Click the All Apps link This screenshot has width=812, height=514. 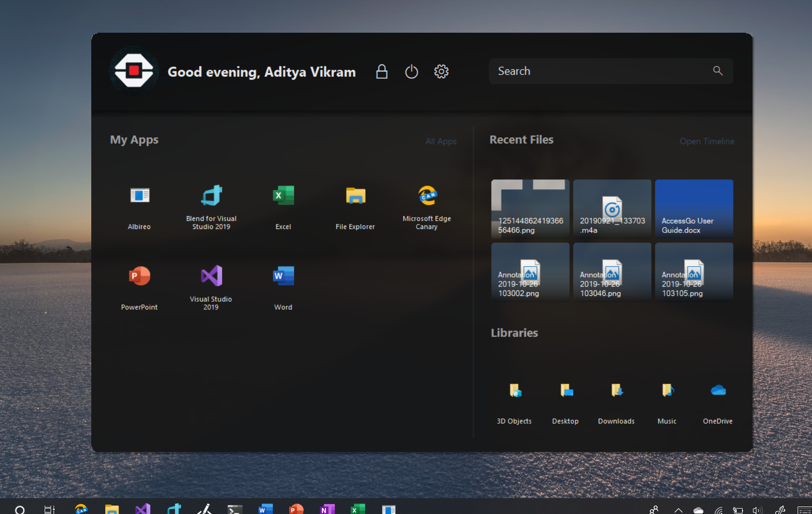coord(441,141)
